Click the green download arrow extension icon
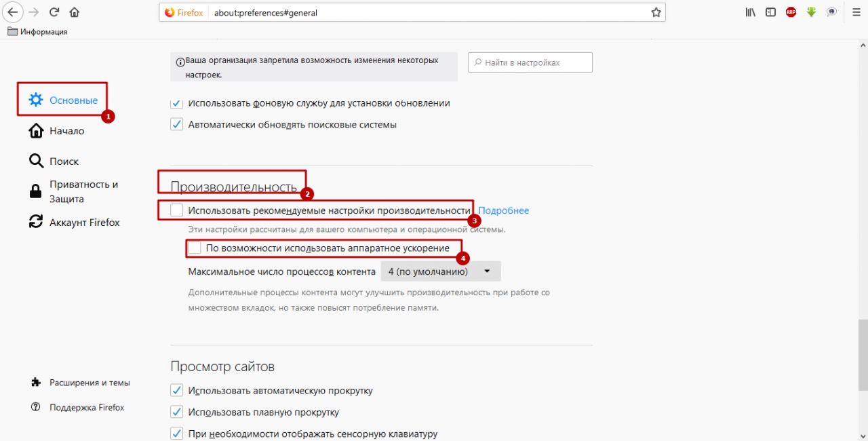 pyautogui.click(x=811, y=12)
